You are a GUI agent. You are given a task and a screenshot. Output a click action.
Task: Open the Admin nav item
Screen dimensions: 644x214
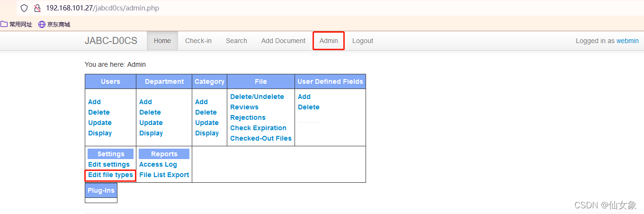point(329,41)
